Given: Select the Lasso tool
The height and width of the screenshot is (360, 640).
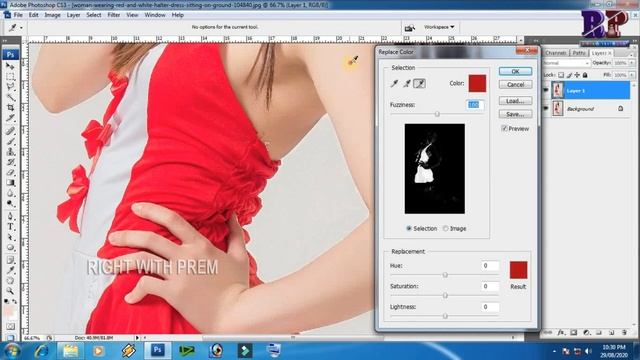Looking at the screenshot, I should [x=11, y=87].
